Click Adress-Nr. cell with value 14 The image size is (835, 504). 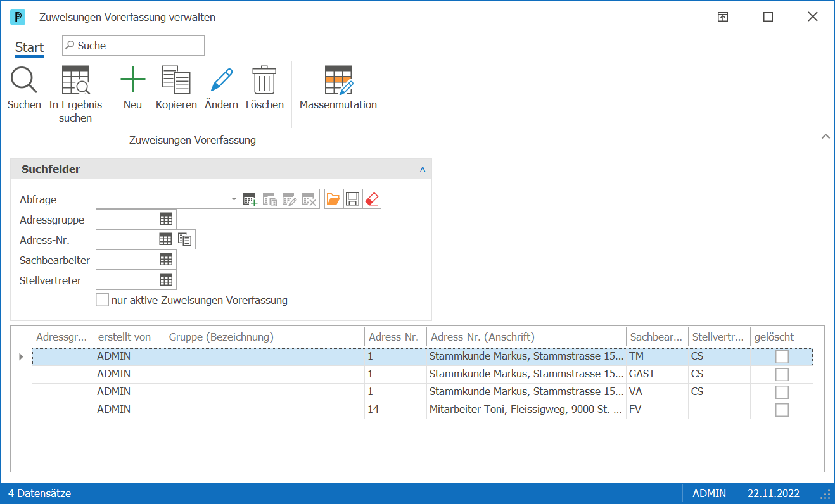(x=395, y=410)
